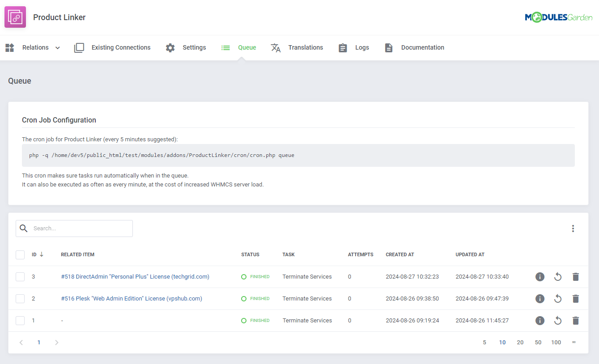Click the Queue list icon
The image size is (599, 364).
pyautogui.click(x=225, y=48)
